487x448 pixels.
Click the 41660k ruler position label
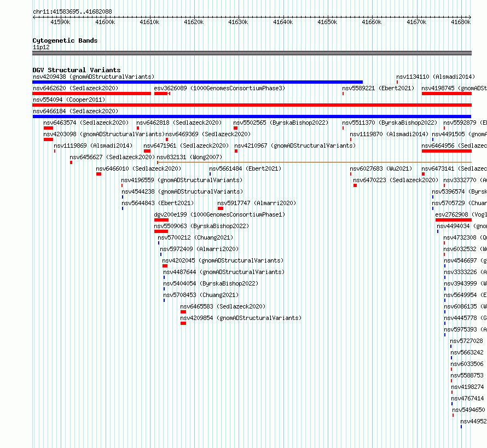372,22
